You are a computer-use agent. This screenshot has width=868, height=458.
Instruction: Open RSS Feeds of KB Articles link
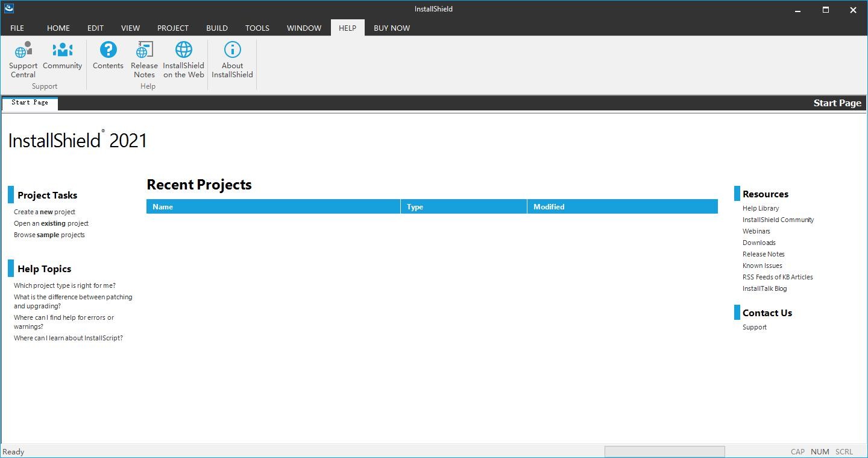pos(778,277)
